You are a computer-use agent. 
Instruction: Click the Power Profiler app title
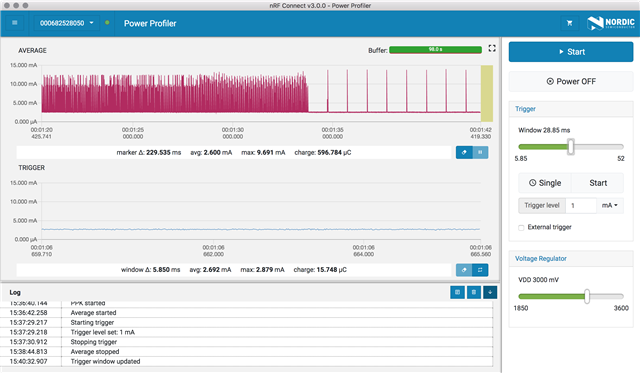tap(150, 23)
